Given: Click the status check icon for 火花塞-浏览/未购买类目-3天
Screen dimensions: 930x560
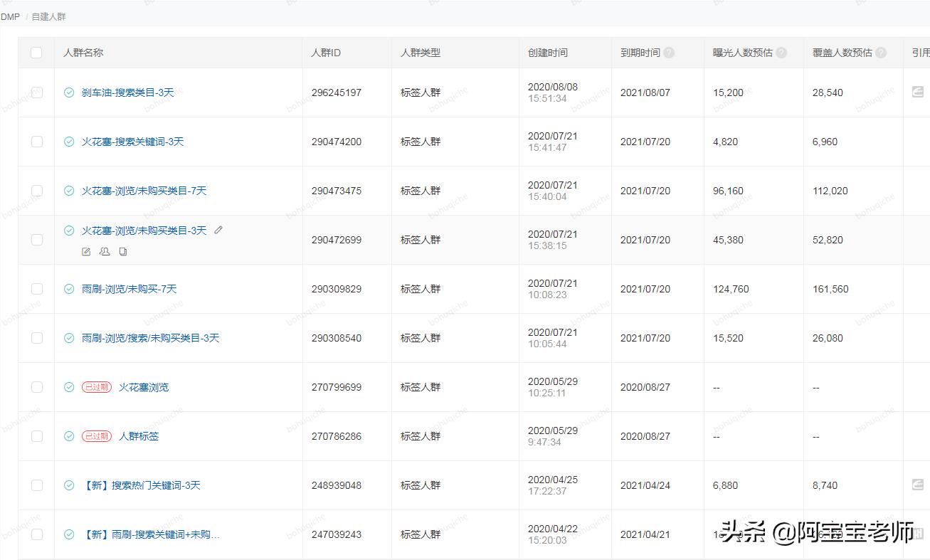Looking at the screenshot, I should (69, 231).
